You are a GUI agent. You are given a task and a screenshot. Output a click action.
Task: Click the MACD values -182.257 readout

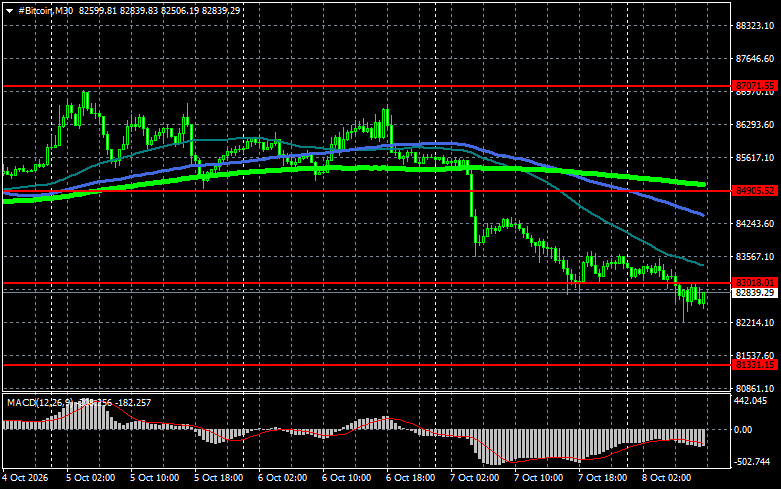131,402
